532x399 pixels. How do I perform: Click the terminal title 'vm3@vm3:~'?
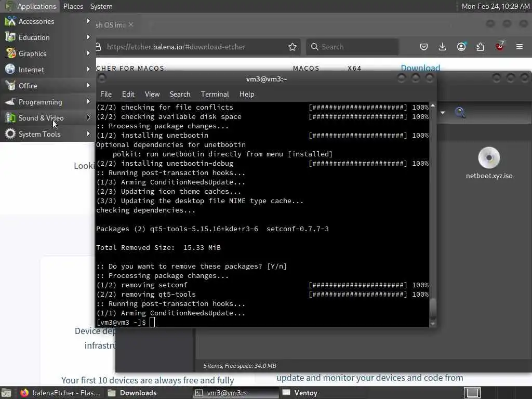[267, 79]
